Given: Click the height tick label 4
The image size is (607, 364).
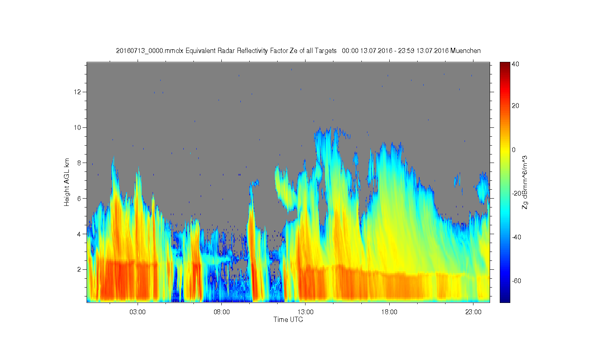Looking at the screenshot, I should (80, 234).
